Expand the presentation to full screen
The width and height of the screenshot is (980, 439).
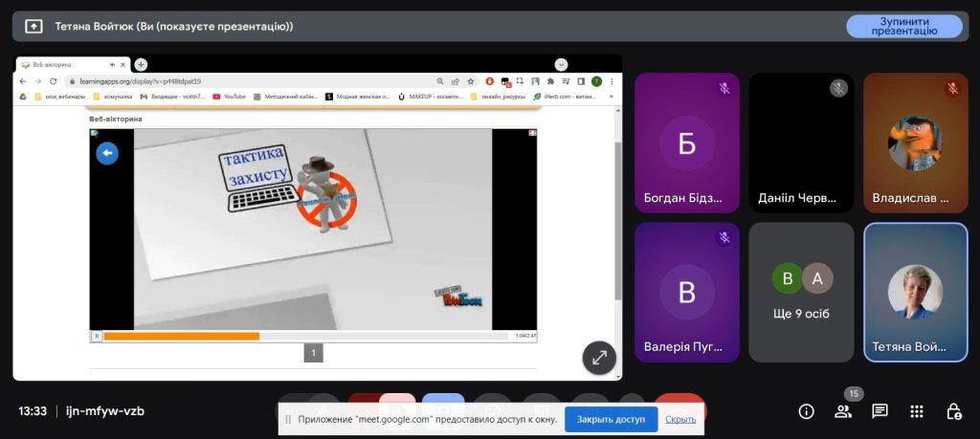point(599,358)
